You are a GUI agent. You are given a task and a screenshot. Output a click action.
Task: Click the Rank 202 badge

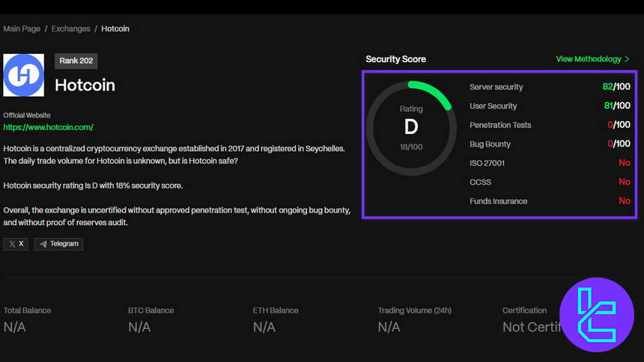76,61
